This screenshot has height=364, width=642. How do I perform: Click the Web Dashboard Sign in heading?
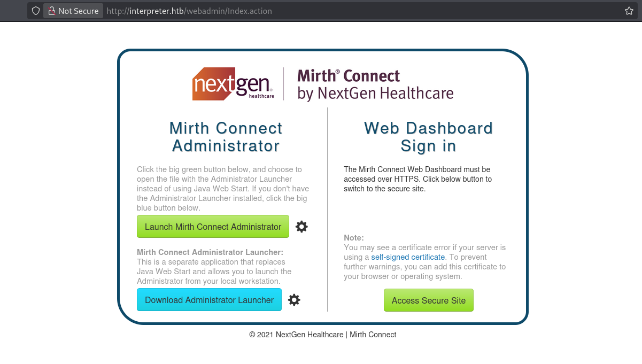[x=429, y=137]
